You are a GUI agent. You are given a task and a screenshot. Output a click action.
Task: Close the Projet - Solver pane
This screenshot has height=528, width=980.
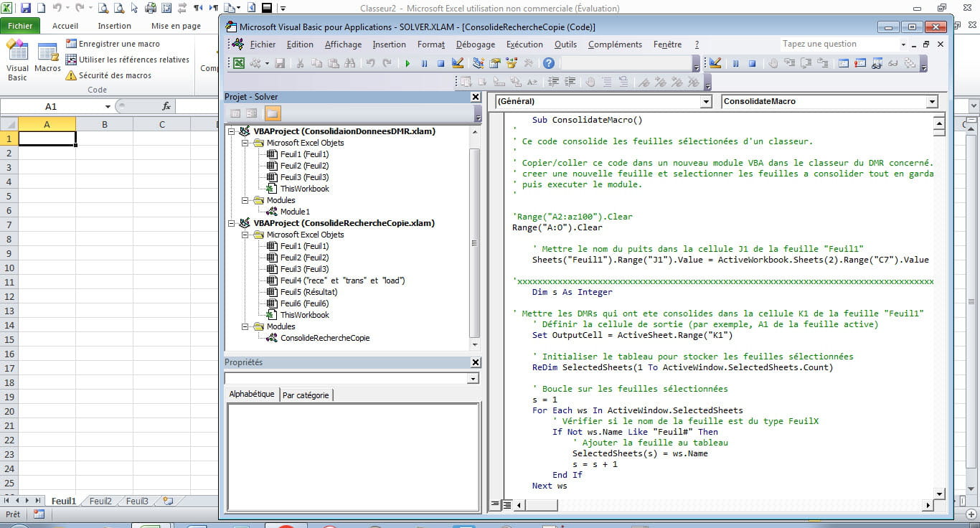[x=475, y=97]
